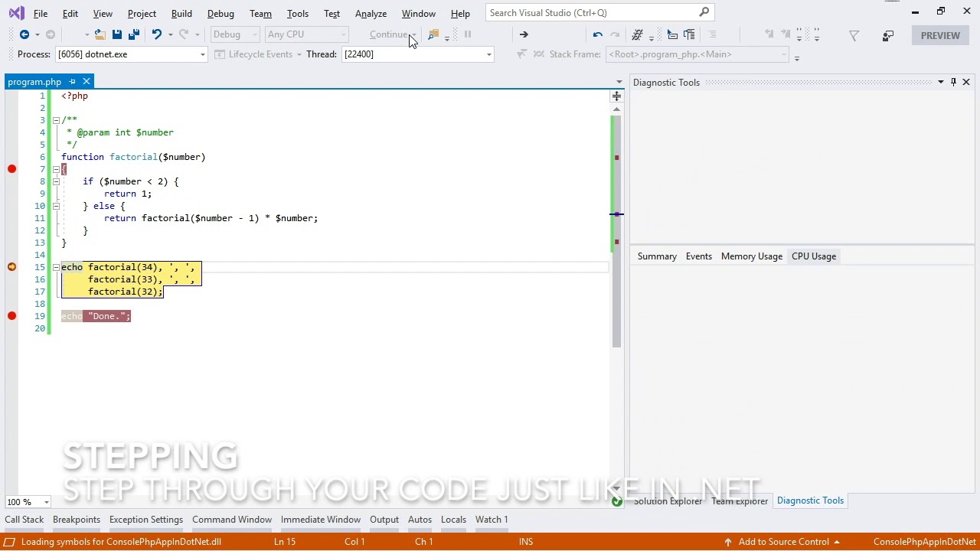Image resolution: width=980 pixels, height=551 pixels.
Task: Select the CPU Usage tab
Action: [814, 256]
